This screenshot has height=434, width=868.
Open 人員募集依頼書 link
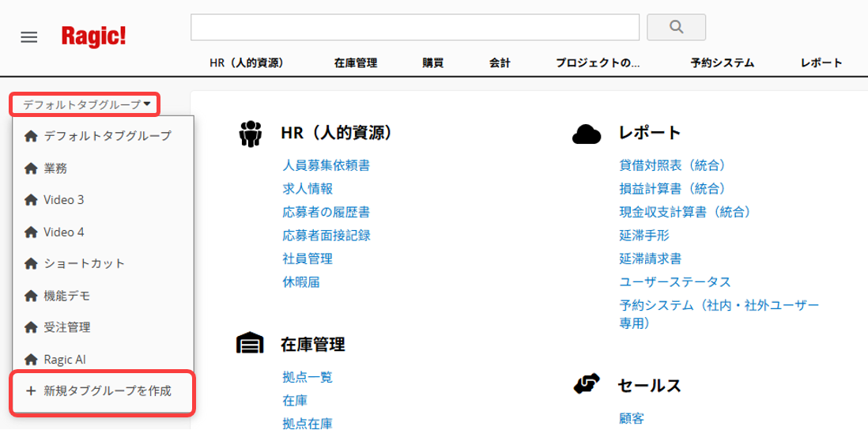[326, 165]
